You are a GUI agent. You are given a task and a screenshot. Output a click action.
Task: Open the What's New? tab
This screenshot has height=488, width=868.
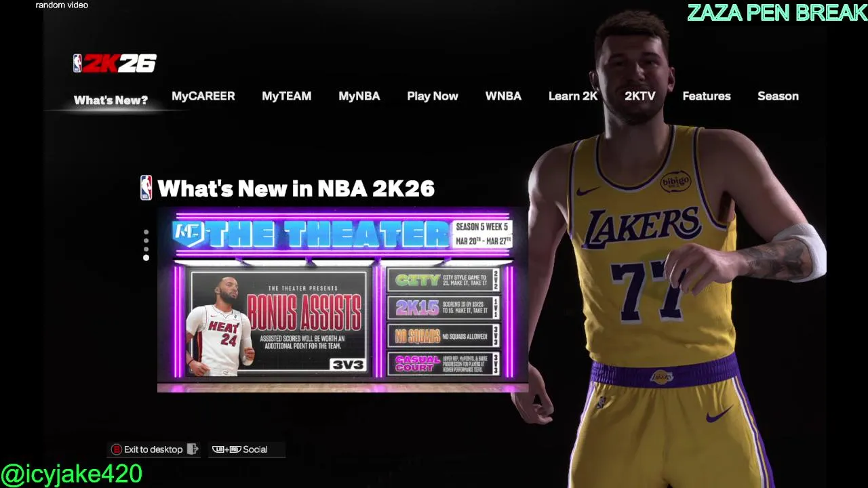(111, 100)
